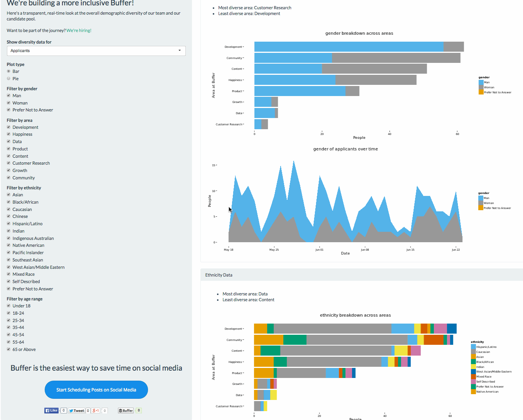Click Prefer Not to Answer swatch in over-time legend
Viewport: 523px width, 420px height.
tap(481, 208)
